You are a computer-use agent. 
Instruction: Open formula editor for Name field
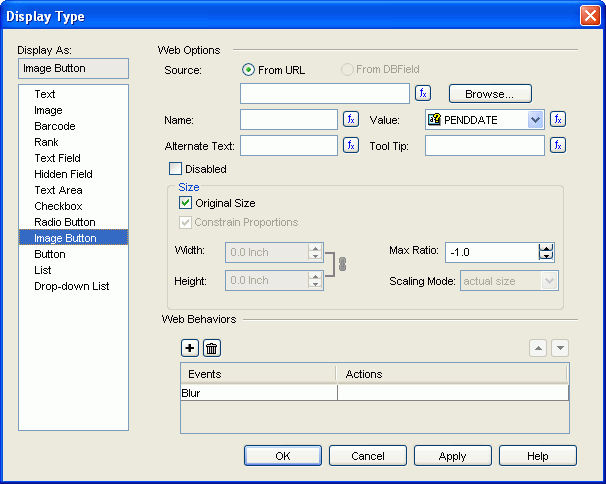click(x=351, y=119)
